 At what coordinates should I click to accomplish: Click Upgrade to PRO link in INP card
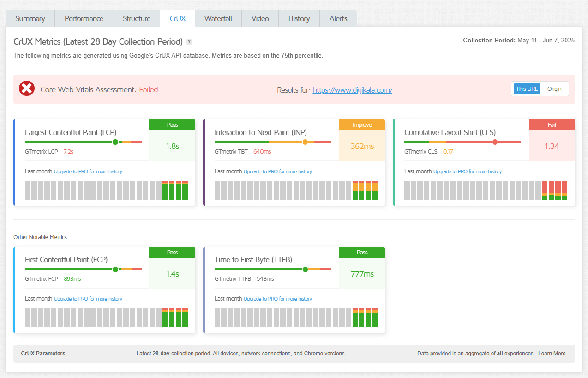(x=278, y=171)
